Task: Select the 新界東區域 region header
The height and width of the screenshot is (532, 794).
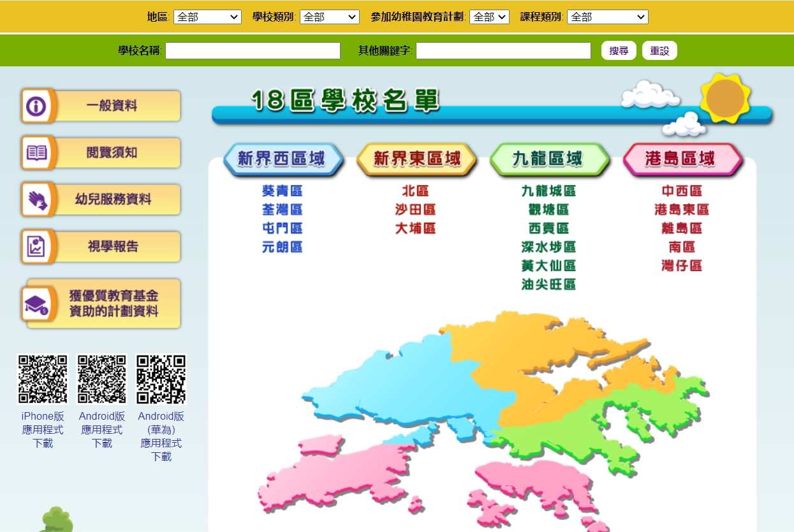Action: (x=416, y=159)
